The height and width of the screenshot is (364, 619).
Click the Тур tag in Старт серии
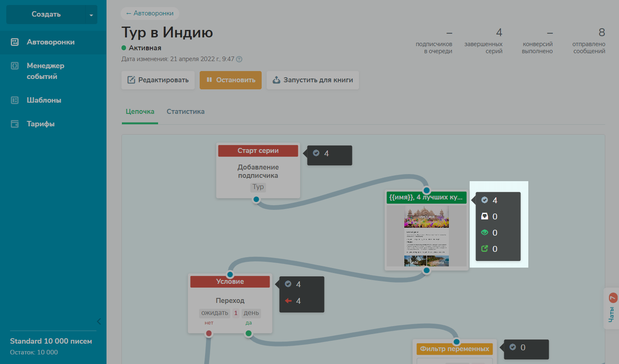(x=258, y=187)
